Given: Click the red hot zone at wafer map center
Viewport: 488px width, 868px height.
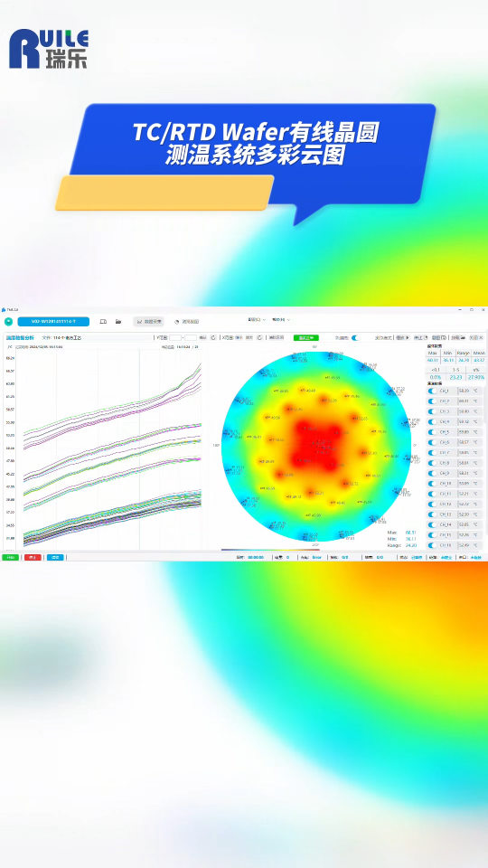Looking at the screenshot, I should tap(316, 446).
